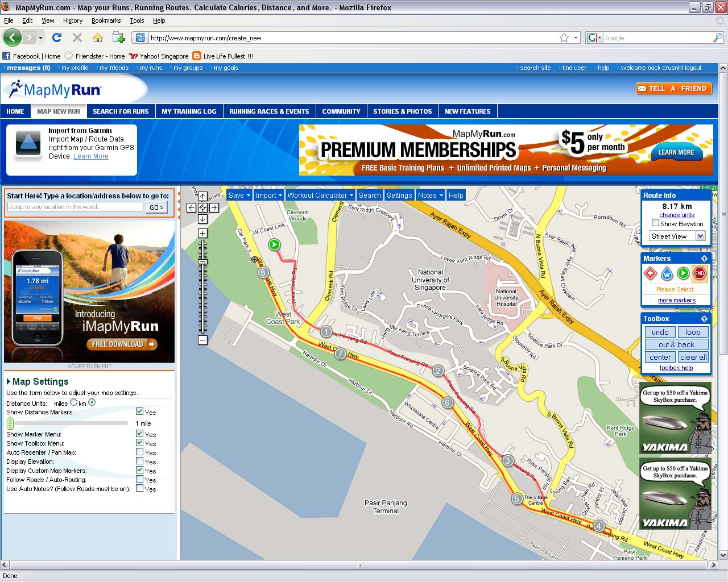Click the new tab toolbar icon
Viewport: 728px width, 582px height.
coord(118,38)
